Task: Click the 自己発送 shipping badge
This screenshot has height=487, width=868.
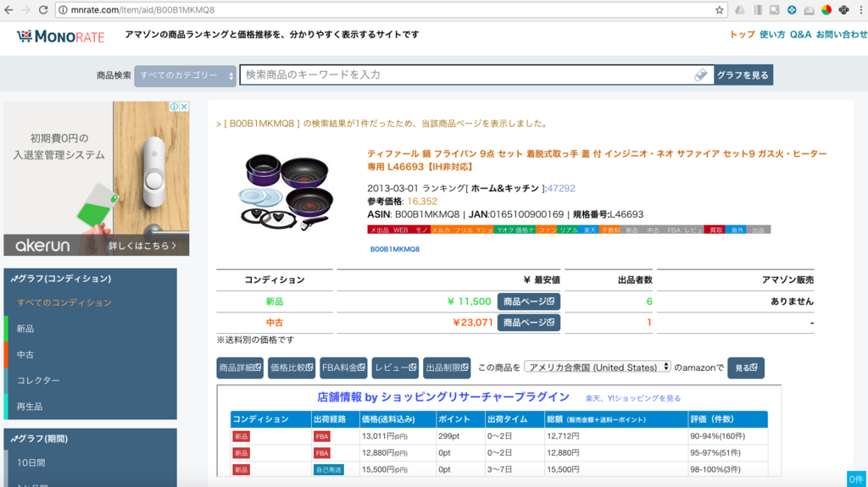Action: point(328,470)
